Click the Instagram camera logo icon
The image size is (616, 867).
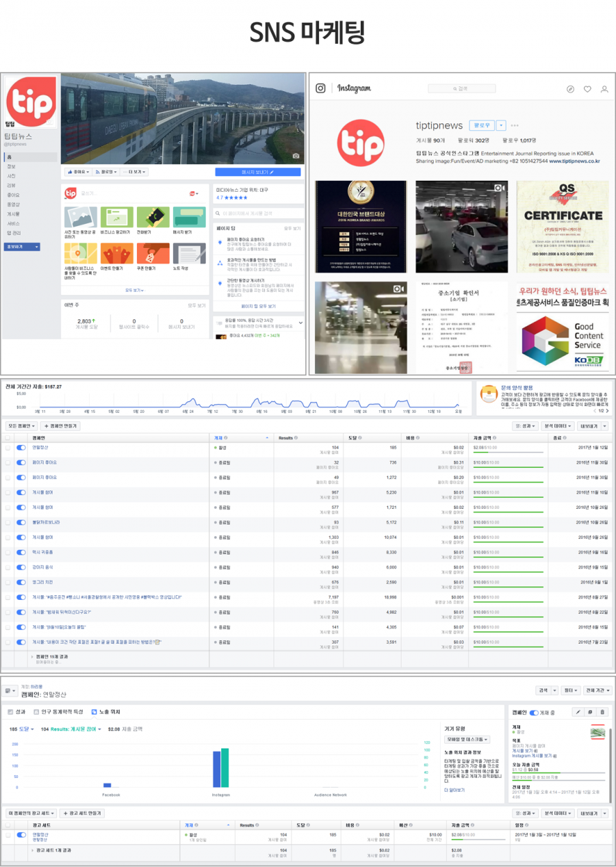pyautogui.click(x=320, y=88)
